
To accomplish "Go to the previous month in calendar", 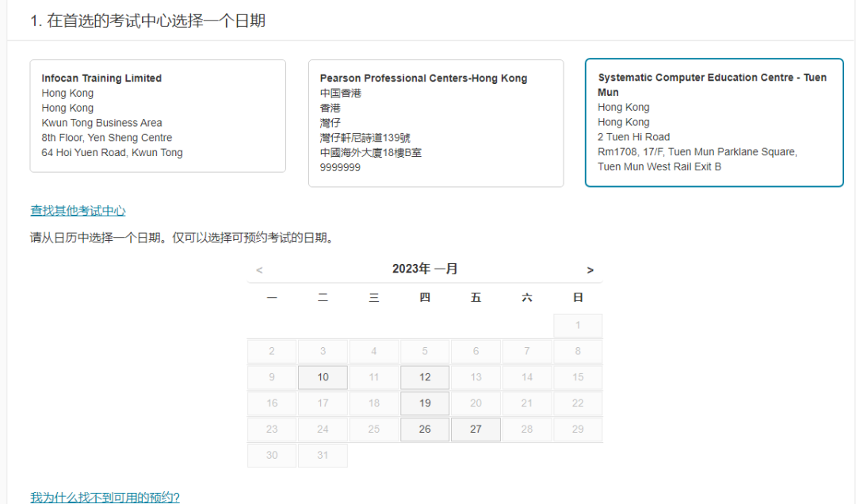I will (259, 269).
